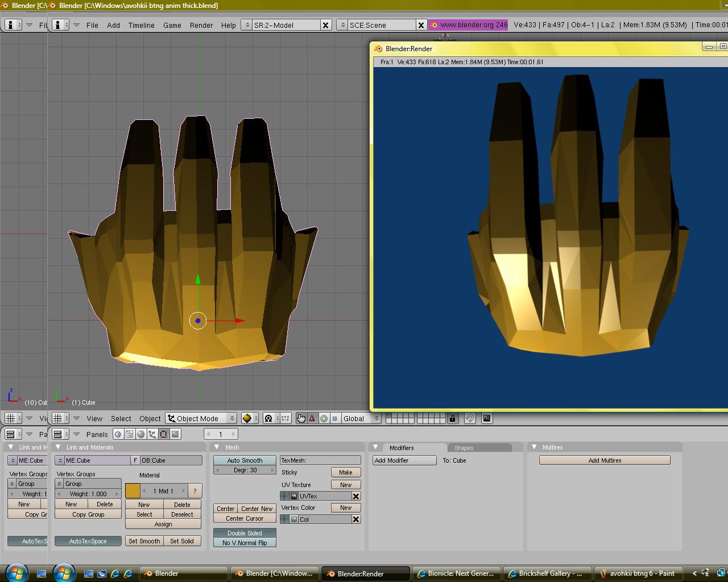Click the Add Modifier button
Viewport: 728px width, 582px height.
coord(404,460)
